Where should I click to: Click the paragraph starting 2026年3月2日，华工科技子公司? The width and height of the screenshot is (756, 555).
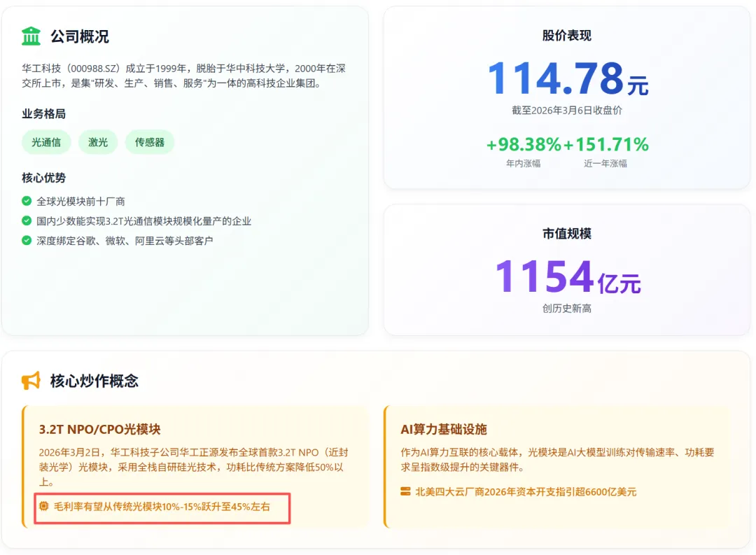click(x=193, y=467)
